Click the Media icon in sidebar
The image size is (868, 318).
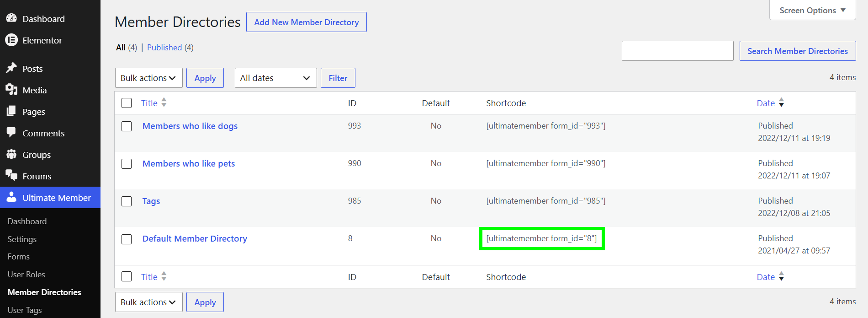11,90
